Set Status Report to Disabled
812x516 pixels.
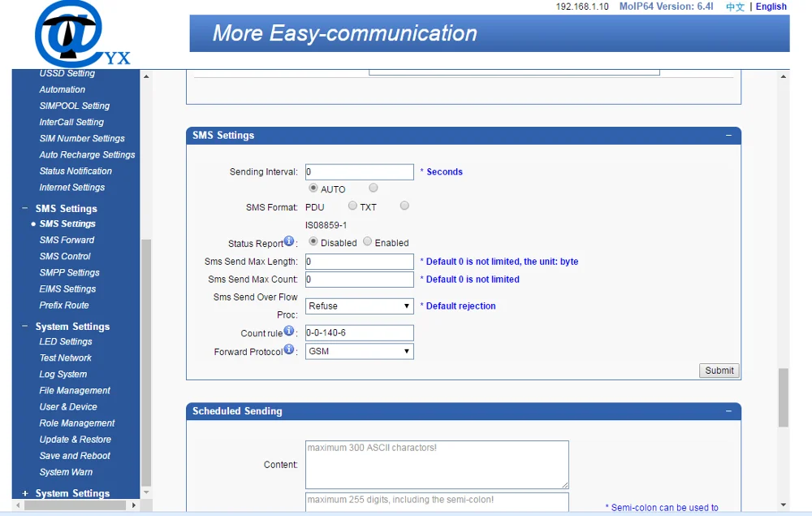(x=313, y=241)
